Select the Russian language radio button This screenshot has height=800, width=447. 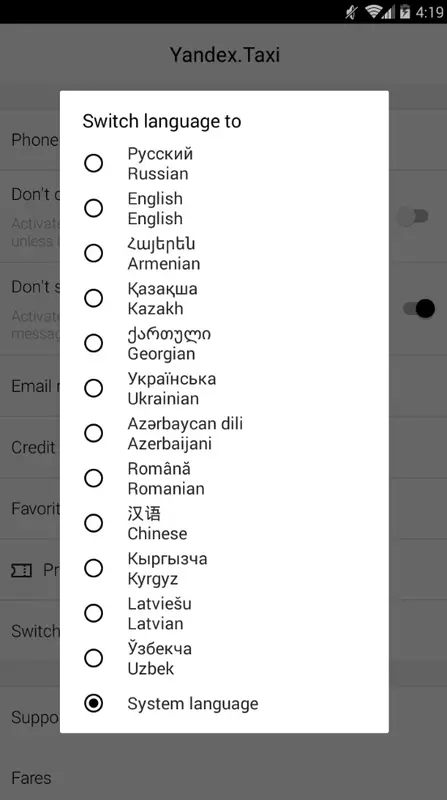pos(93,163)
